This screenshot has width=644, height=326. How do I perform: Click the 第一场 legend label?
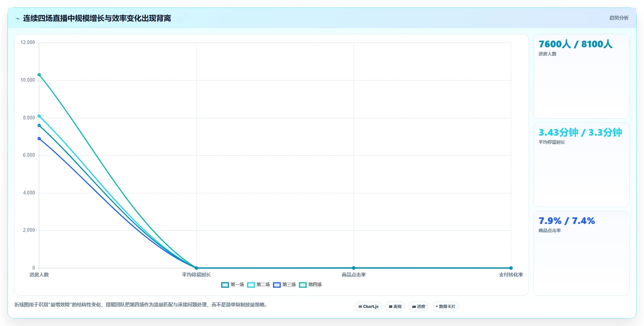click(x=237, y=285)
